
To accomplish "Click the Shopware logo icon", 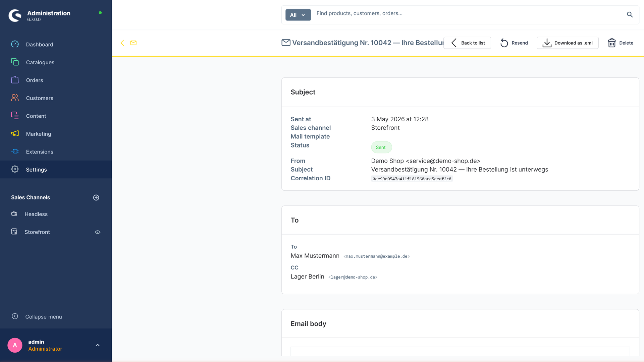I will pos(15,15).
